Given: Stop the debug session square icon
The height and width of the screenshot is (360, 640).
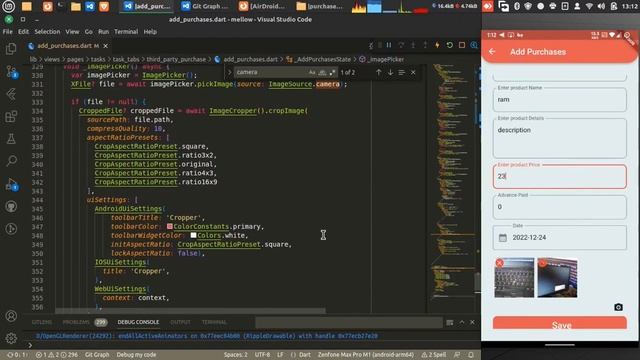Looking at the screenshot, I should (462, 45).
